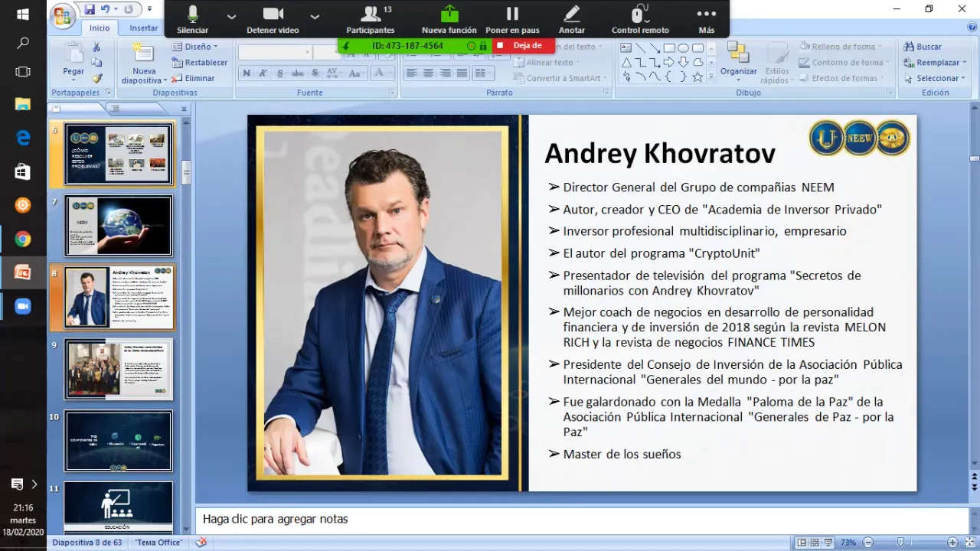
Task: Toggle strikethrough (abc) formatting
Action: tap(297, 73)
